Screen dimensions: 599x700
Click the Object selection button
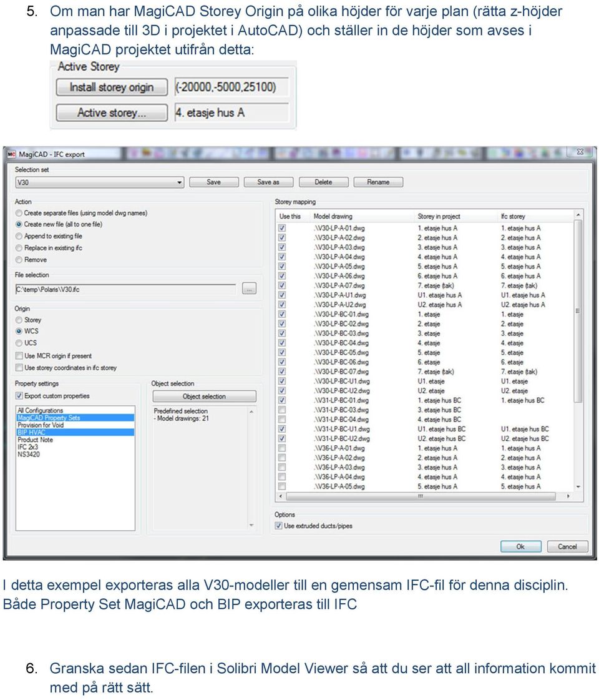[204, 396]
